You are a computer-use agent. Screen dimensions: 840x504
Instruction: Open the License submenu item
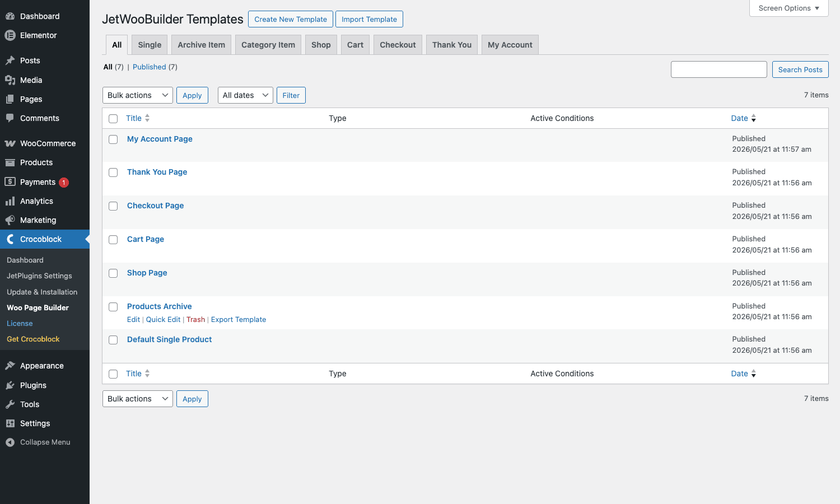point(20,323)
